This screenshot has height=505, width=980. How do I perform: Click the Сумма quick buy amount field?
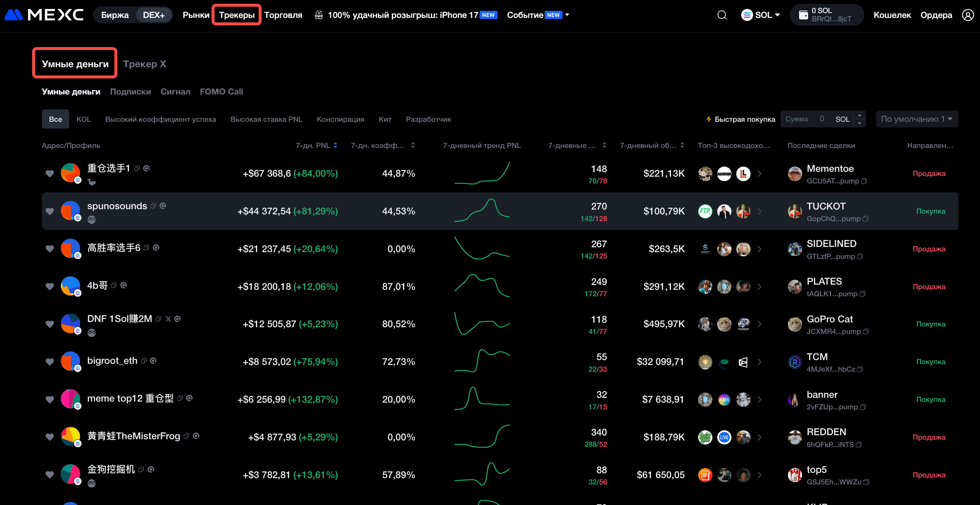[x=807, y=119]
